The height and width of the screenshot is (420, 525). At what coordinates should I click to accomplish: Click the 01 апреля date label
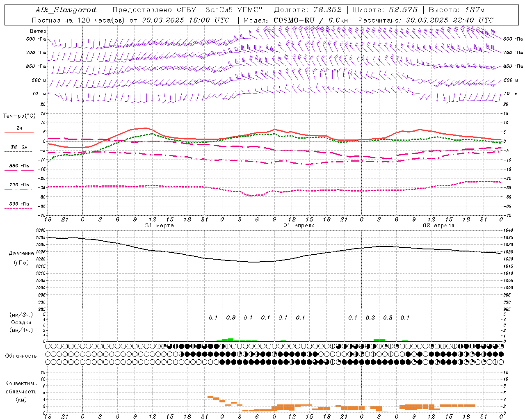click(299, 226)
